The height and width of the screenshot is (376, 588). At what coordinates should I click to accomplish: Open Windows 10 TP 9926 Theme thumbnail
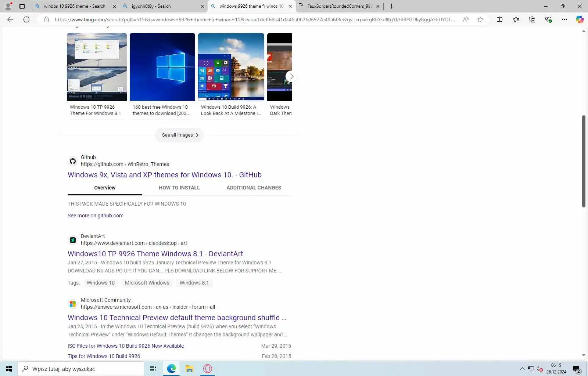click(97, 67)
